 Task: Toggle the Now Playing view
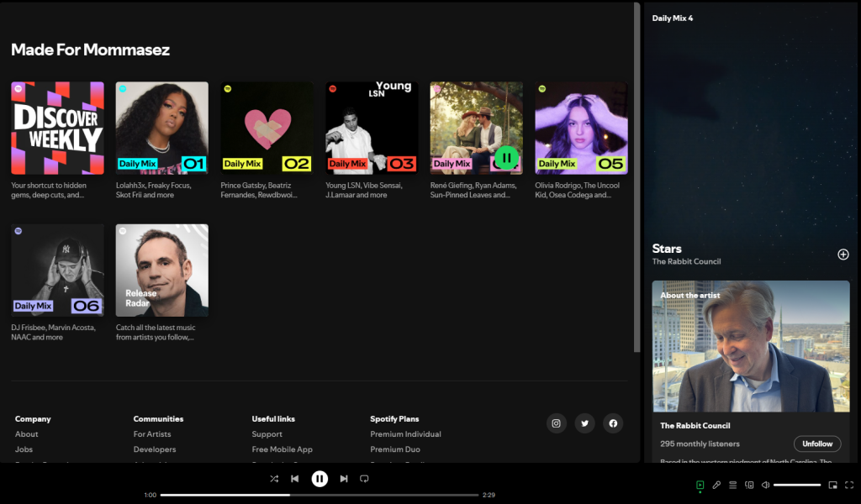point(700,485)
